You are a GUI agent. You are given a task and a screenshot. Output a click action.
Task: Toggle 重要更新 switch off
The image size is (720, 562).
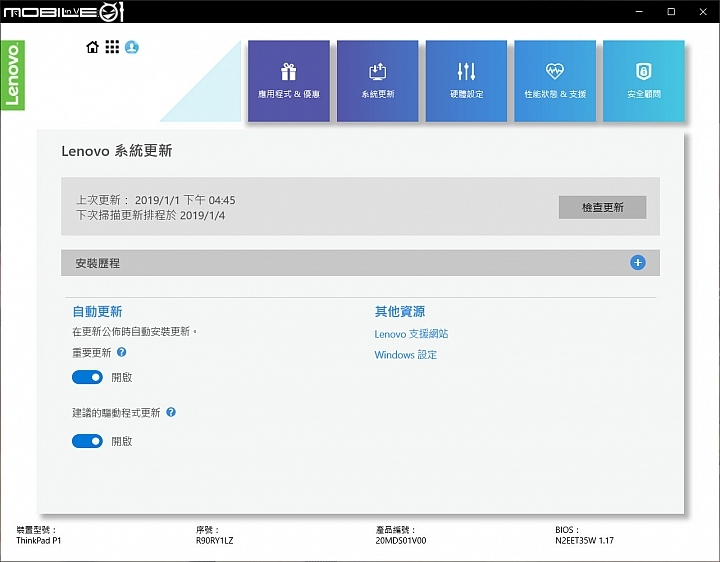(87, 377)
